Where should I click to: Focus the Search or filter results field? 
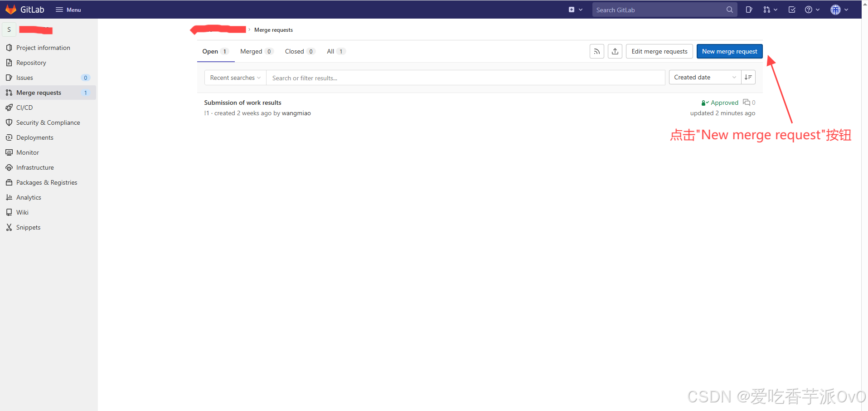[x=466, y=78]
